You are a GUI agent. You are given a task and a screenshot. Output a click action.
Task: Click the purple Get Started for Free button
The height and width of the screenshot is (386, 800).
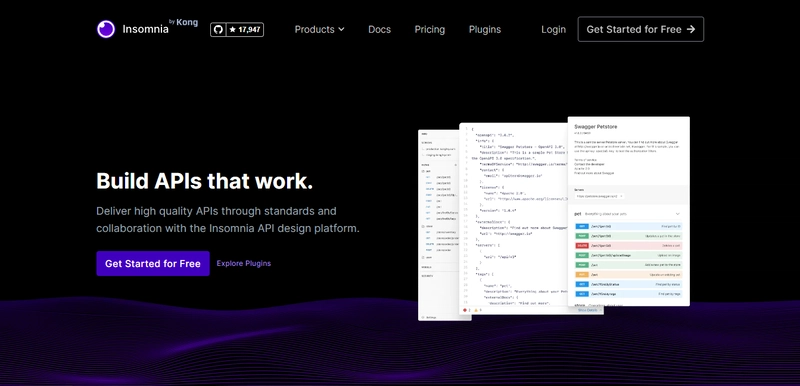click(x=153, y=264)
